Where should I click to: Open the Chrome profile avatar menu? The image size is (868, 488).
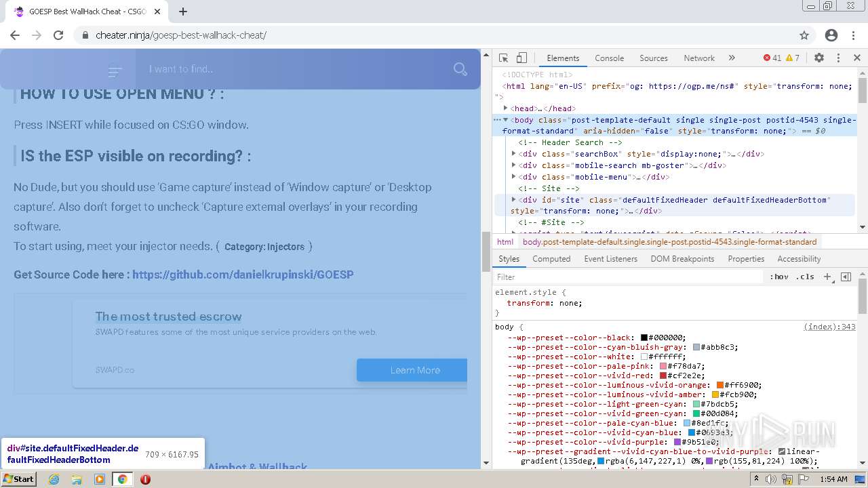831,35
